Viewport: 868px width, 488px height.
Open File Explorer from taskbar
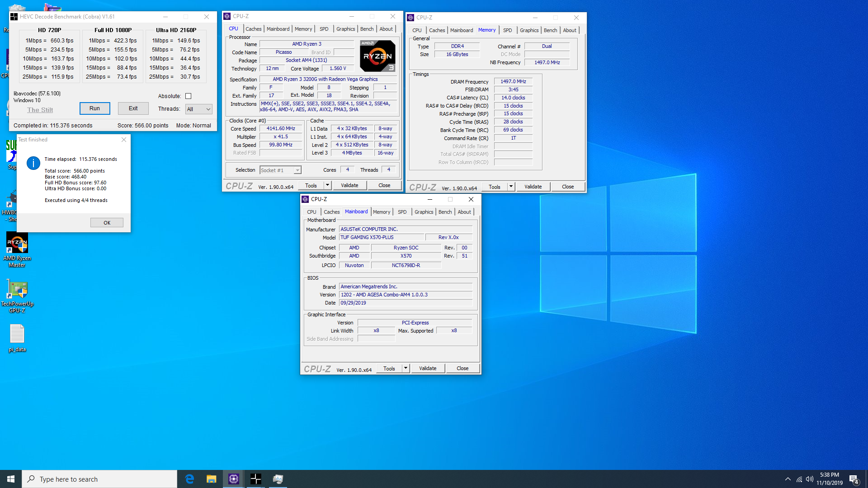click(212, 479)
